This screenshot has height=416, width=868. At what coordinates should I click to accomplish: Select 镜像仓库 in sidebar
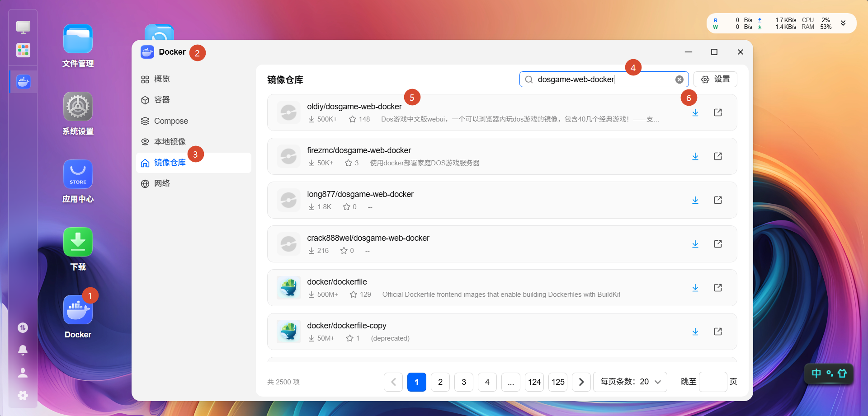pyautogui.click(x=193, y=163)
